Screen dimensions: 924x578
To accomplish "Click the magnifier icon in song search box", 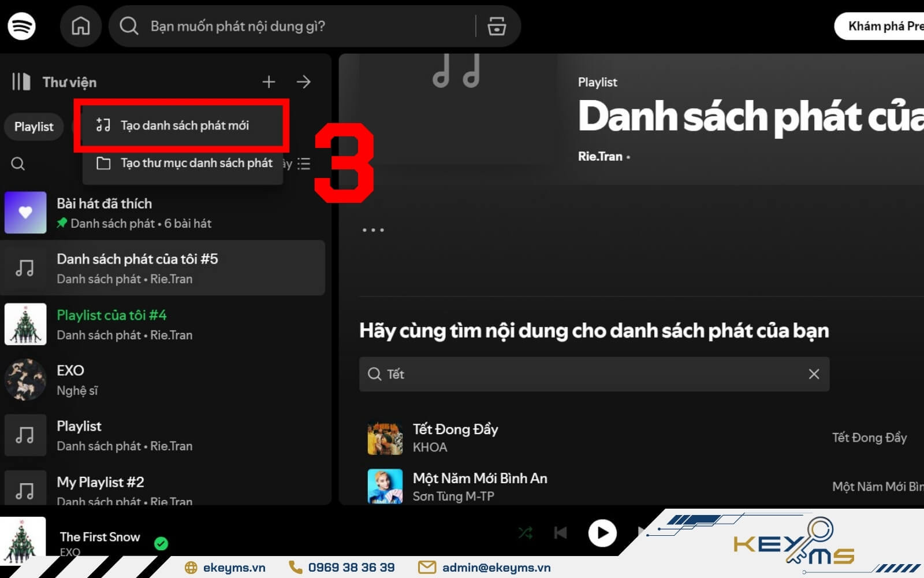I will click(x=375, y=374).
